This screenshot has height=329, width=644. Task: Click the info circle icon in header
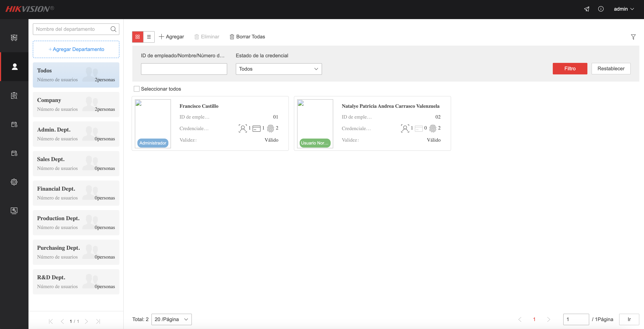601,9
